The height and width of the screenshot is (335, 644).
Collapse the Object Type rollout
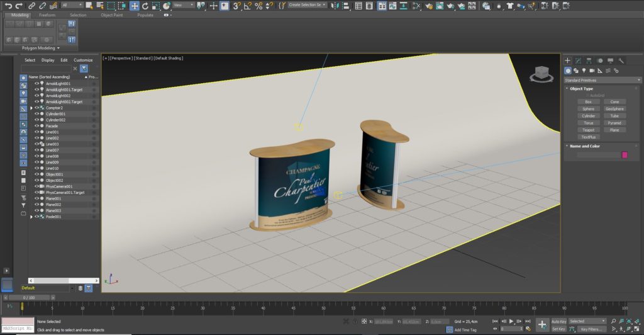click(x=581, y=88)
